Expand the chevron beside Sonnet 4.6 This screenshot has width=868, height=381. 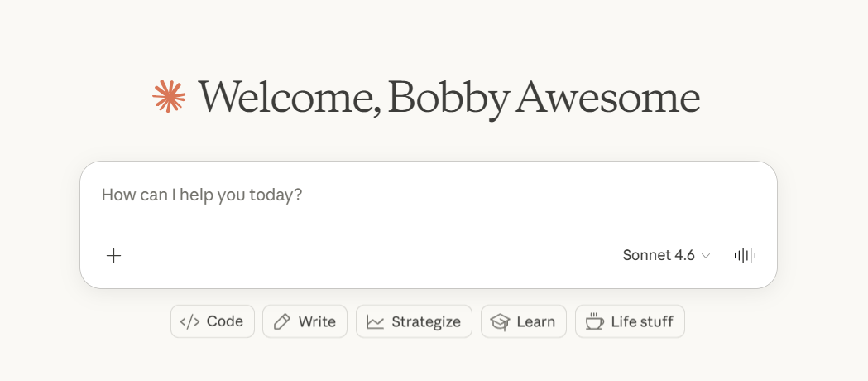[706, 256]
